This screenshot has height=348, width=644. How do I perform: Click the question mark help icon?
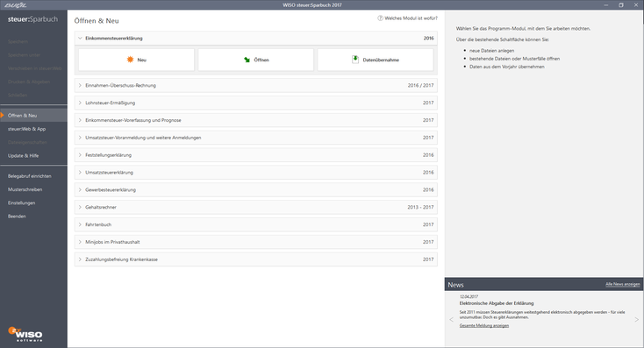click(x=380, y=18)
